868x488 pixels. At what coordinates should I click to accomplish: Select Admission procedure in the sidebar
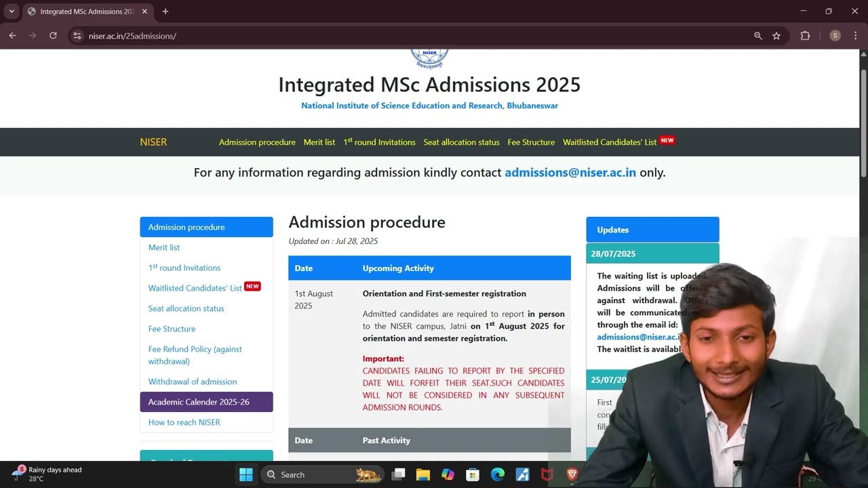click(x=206, y=227)
